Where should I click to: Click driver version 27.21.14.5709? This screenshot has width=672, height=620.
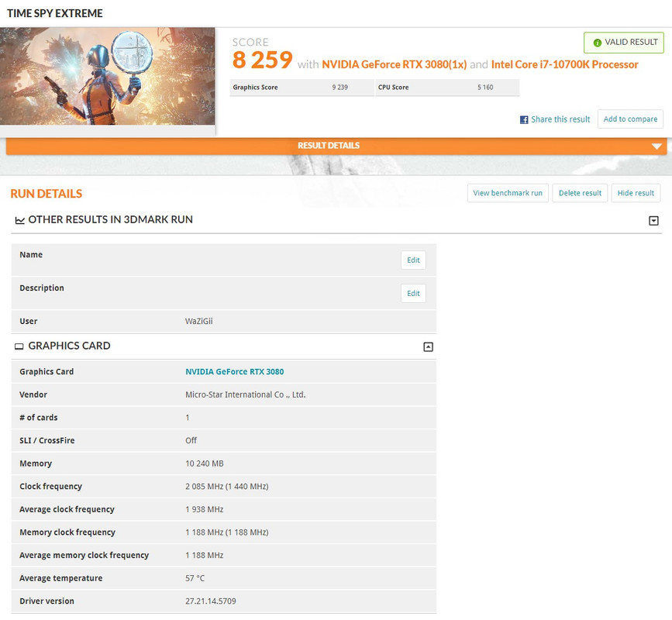tap(210, 601)
